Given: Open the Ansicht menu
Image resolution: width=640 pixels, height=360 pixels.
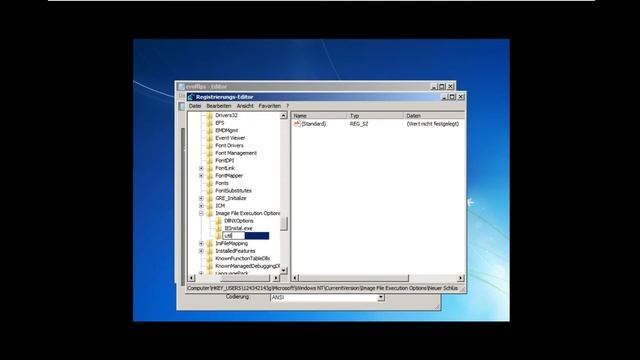Looking at the screenshot, I should (x=245, y=106).
